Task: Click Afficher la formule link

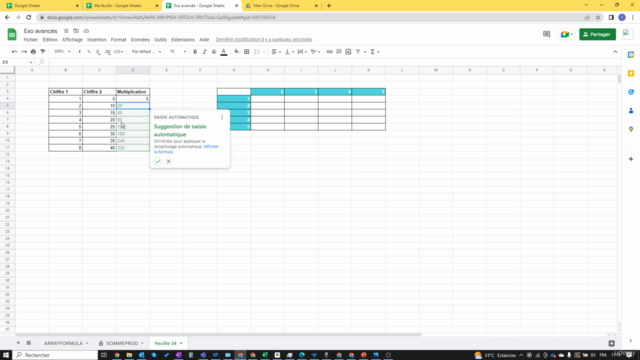Action: click(x=186, y=149)
